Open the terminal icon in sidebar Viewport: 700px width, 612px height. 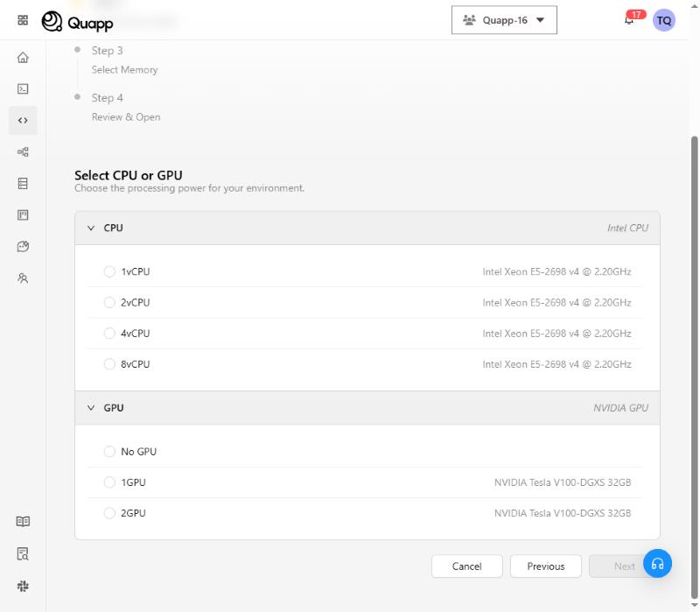click(23, 89)
